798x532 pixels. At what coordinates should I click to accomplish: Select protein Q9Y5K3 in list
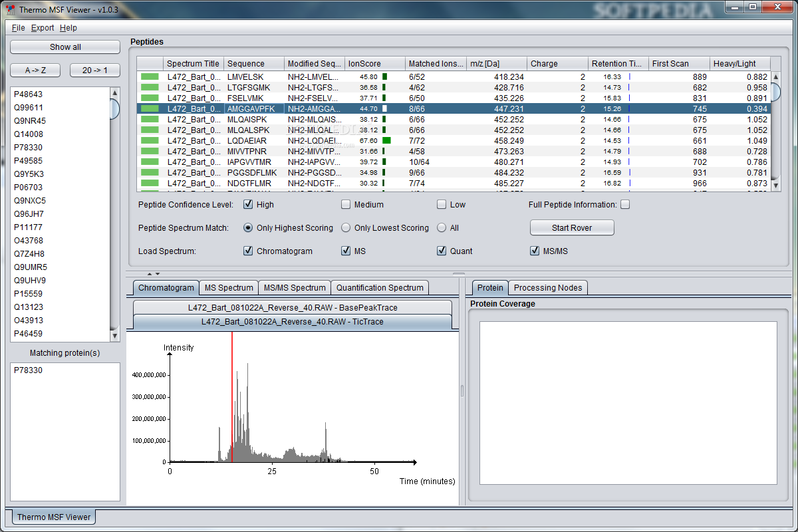click(60, 174)
